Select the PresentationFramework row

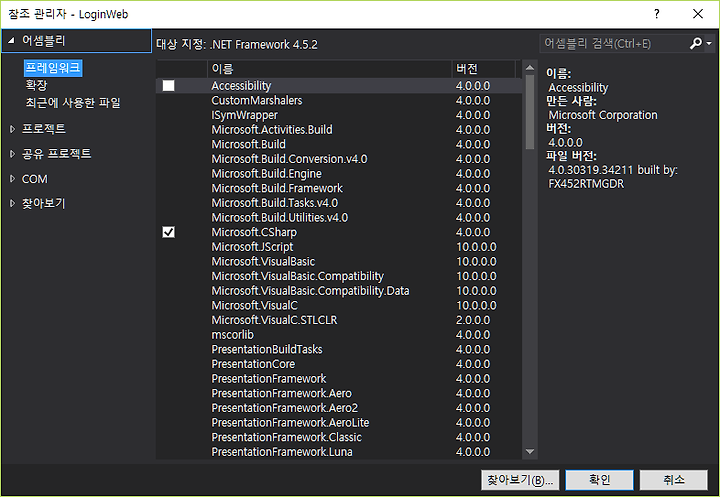(339, 379)
